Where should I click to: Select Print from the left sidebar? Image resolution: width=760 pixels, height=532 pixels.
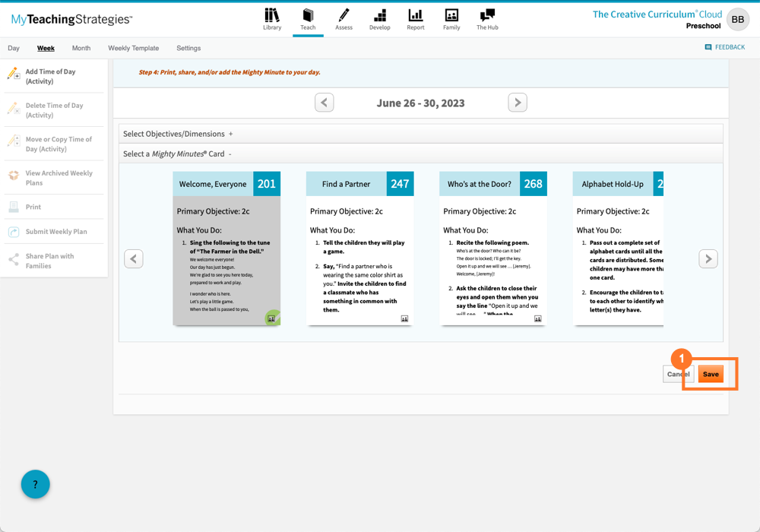tap(33, 206)
